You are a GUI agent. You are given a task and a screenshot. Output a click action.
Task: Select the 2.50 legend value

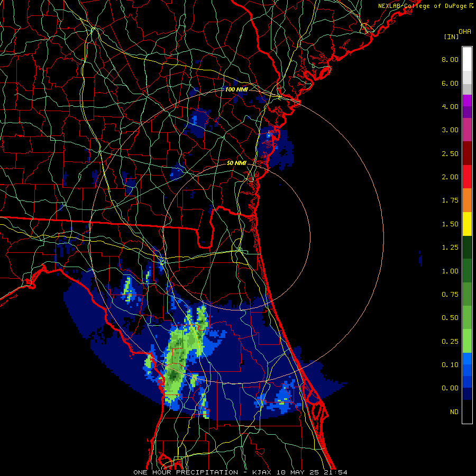pyautogui.click(x=450, y=153)
